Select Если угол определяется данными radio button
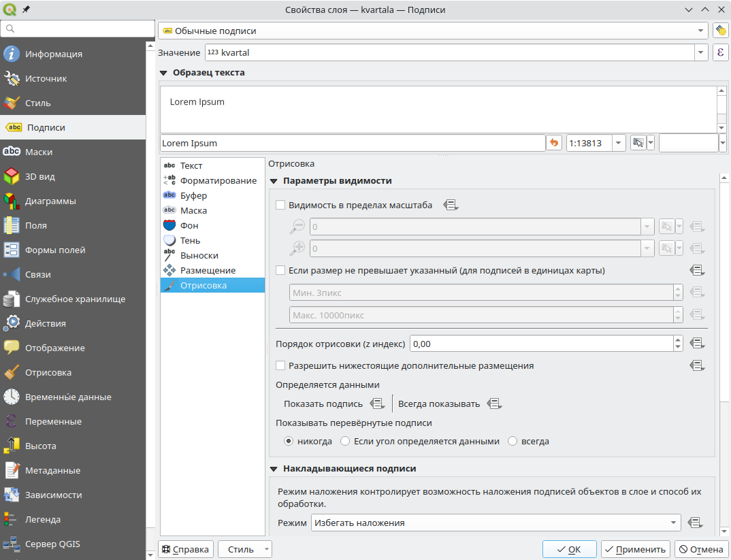 [345, 441]
